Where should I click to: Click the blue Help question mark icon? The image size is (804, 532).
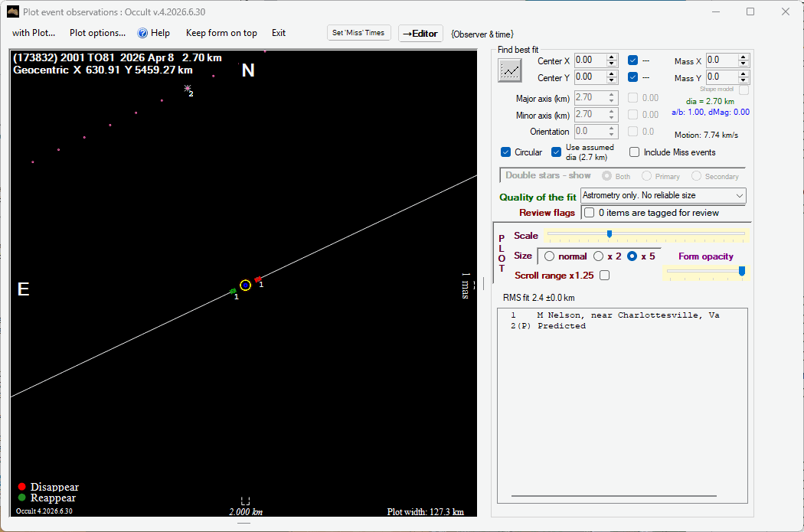coord(142,34)
